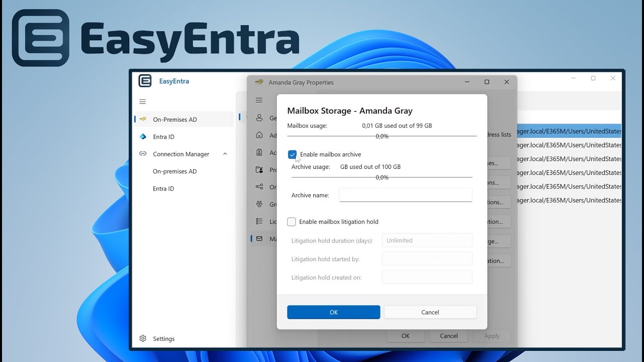This screenshot has height=362, width=644.
Task: Click the Litigation hold duration field
Action: [427, 240]
